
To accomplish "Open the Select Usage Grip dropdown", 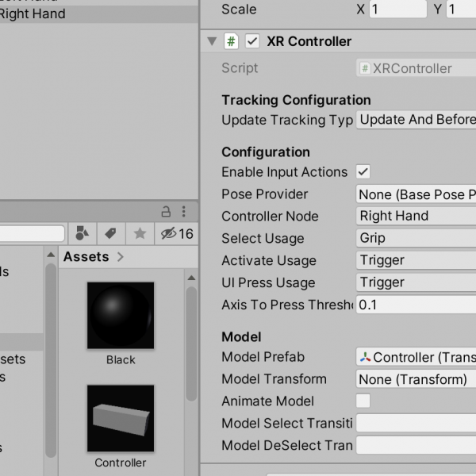I will 416,238.
